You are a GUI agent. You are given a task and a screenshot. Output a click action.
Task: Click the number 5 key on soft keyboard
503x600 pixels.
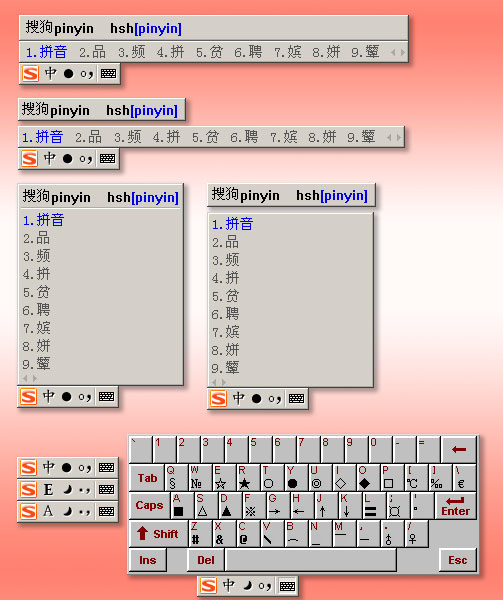[x=260, y=449]
